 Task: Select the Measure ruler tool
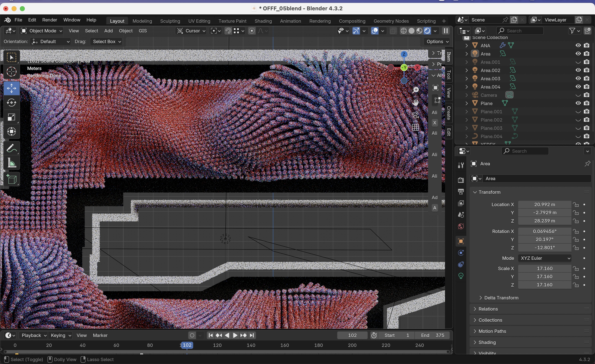(x=12, y=163)
